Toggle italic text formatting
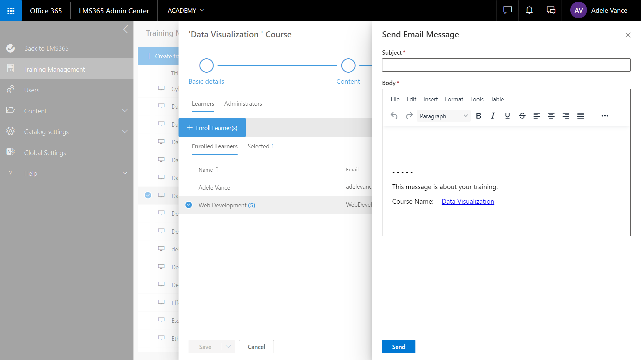This screenshot has width=644, height=360. 493,116
